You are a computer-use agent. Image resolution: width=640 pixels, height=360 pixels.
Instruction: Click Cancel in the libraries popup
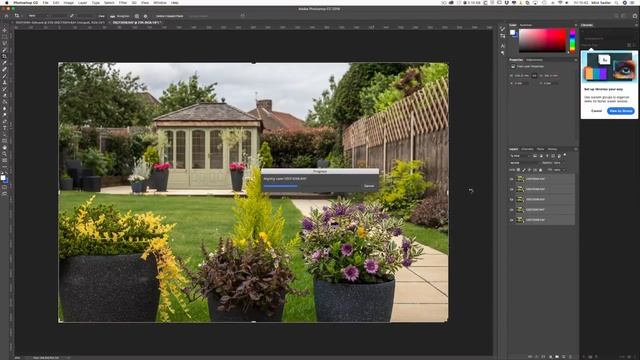(596, 111)
